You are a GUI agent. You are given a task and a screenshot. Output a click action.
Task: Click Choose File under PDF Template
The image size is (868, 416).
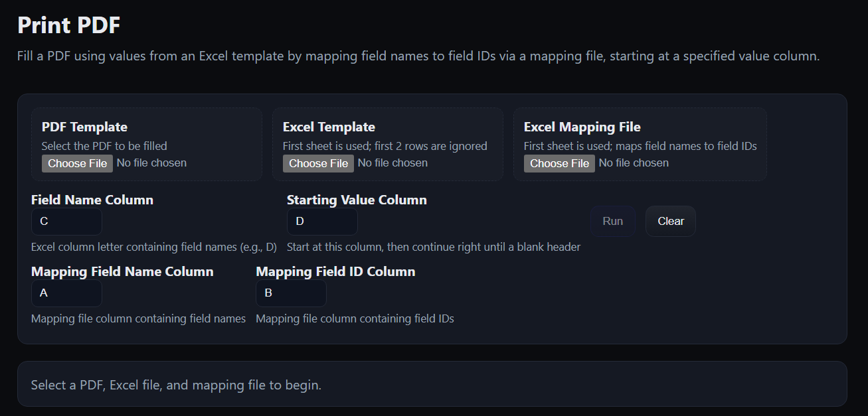pos(77,163)
